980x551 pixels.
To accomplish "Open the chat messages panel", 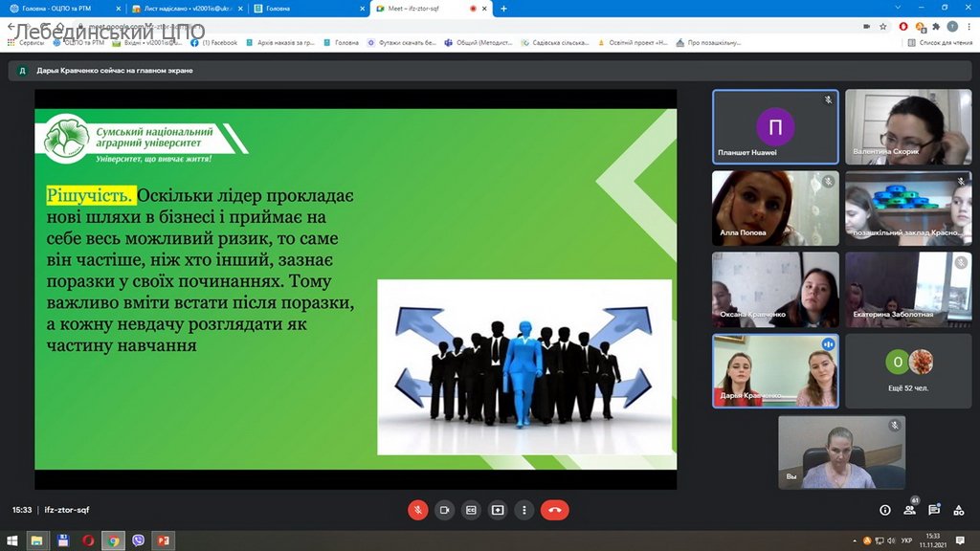I will point(934,510).
